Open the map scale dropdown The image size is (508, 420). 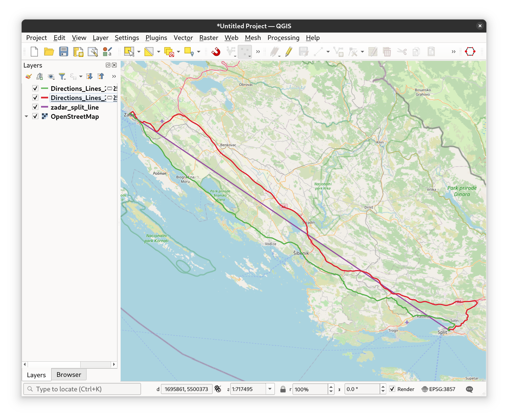(270, 389)
